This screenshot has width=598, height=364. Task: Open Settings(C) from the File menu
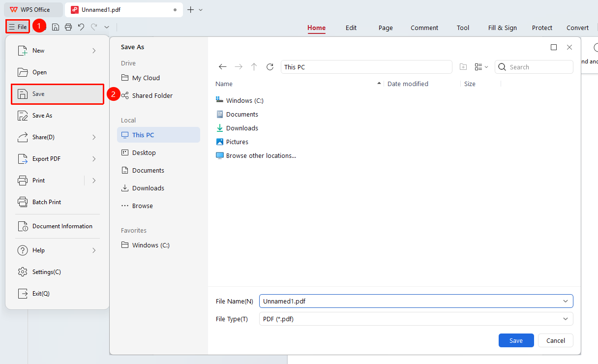(x=58, y=272)
